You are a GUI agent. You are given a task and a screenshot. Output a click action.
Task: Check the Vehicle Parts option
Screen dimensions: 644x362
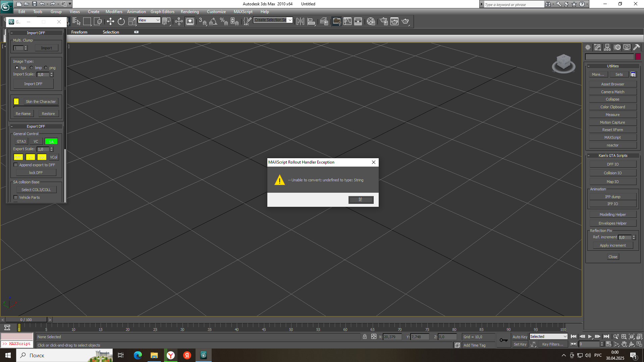15,197
